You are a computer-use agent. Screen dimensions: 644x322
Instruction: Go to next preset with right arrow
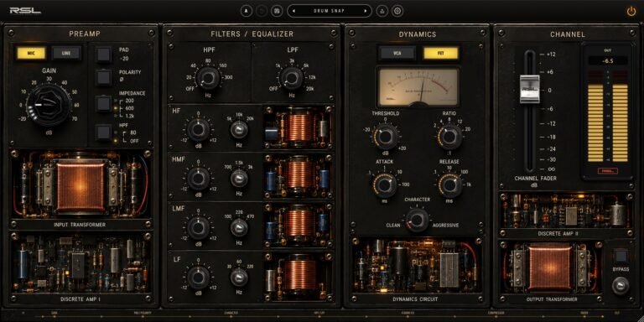(x=365, y=11)
